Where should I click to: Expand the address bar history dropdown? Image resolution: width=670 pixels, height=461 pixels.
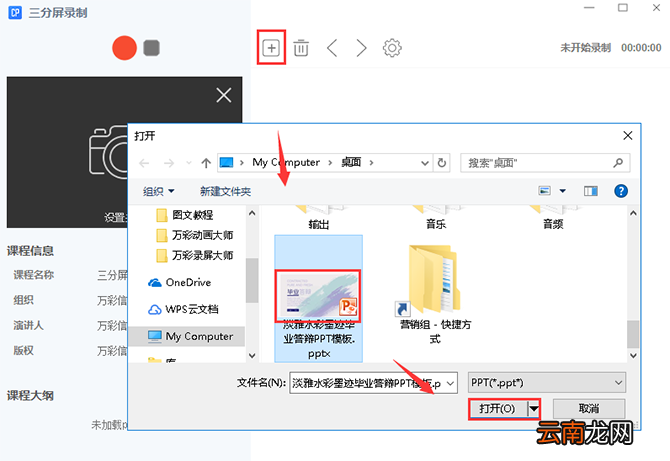pyautogui.click(x=425, y=163)
